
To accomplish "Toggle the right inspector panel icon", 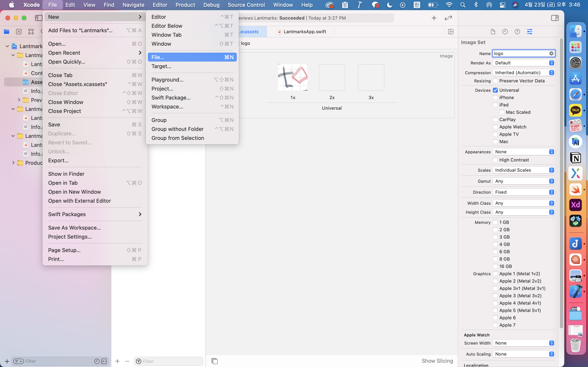I will point(555,18).
